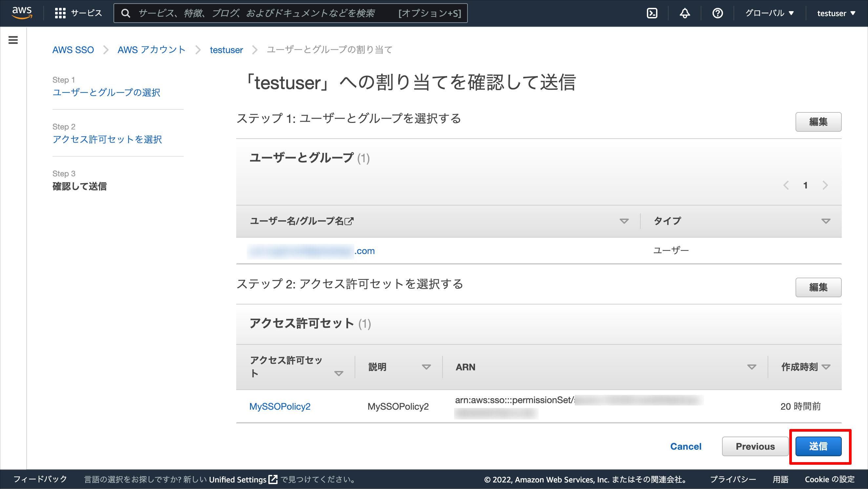This screenshot has height=489, width=868.
Task: Go to Step 2 アクセス許可セットを選択
Action: point(107,139)
